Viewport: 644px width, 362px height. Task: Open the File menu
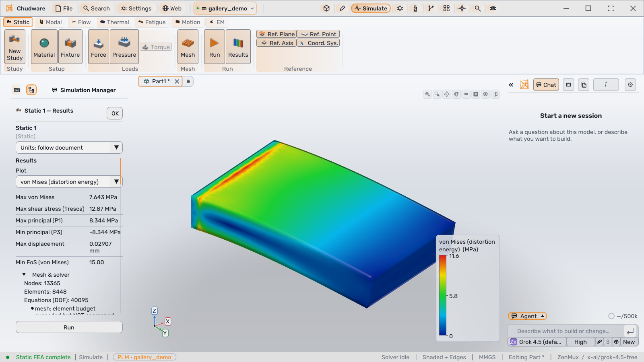pos(64,8)
